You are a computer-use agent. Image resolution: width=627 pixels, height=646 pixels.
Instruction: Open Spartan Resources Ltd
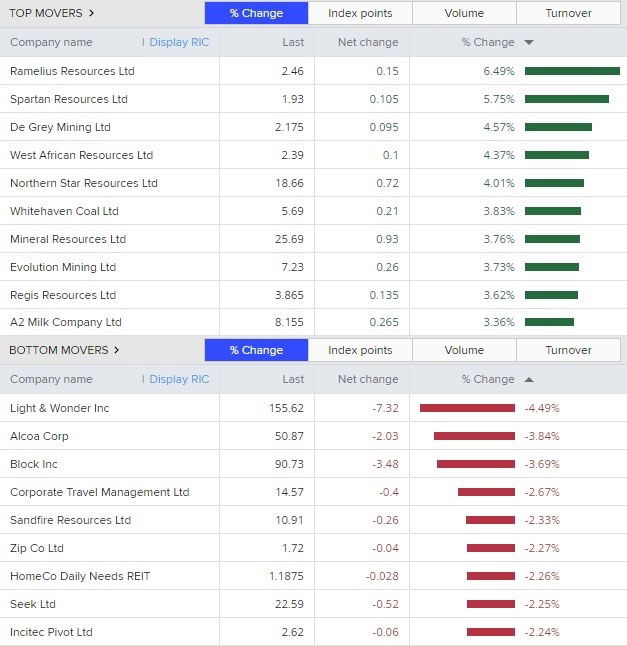point(69,99)
